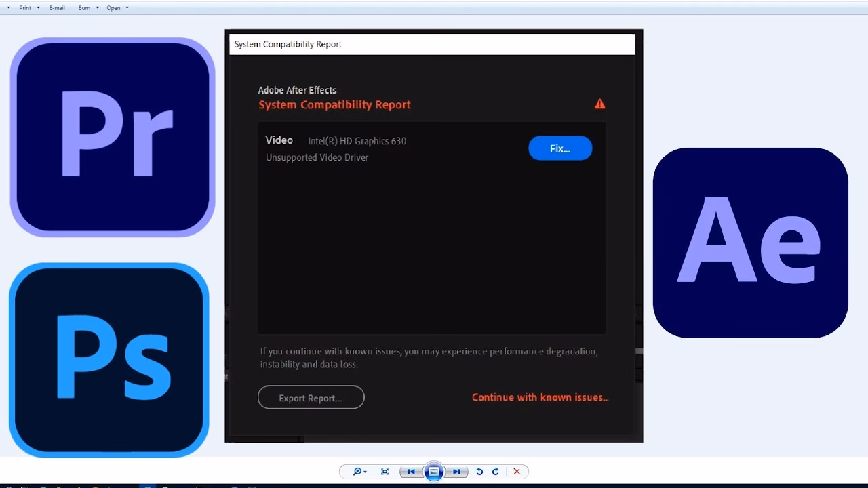Start the slide show
Screen dimensions: 868x488
pos(433,472)
